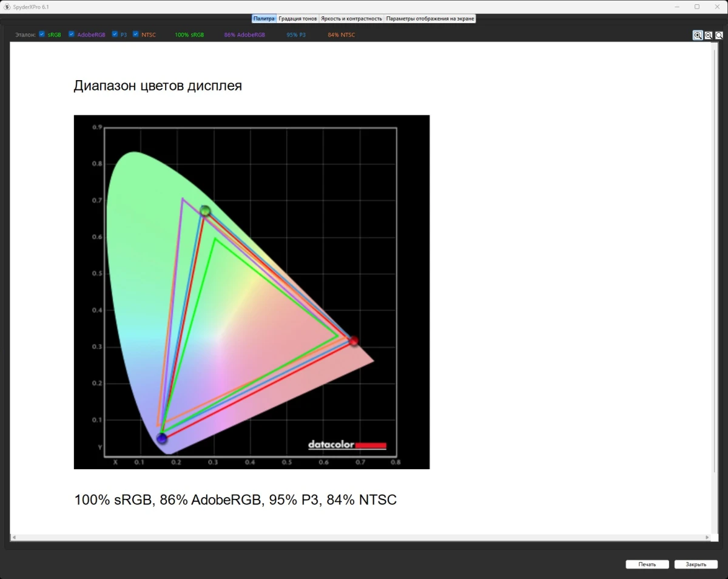Toggle the NTSC reference checkbox
Screen dimensions: 728x579
(136, 35)
